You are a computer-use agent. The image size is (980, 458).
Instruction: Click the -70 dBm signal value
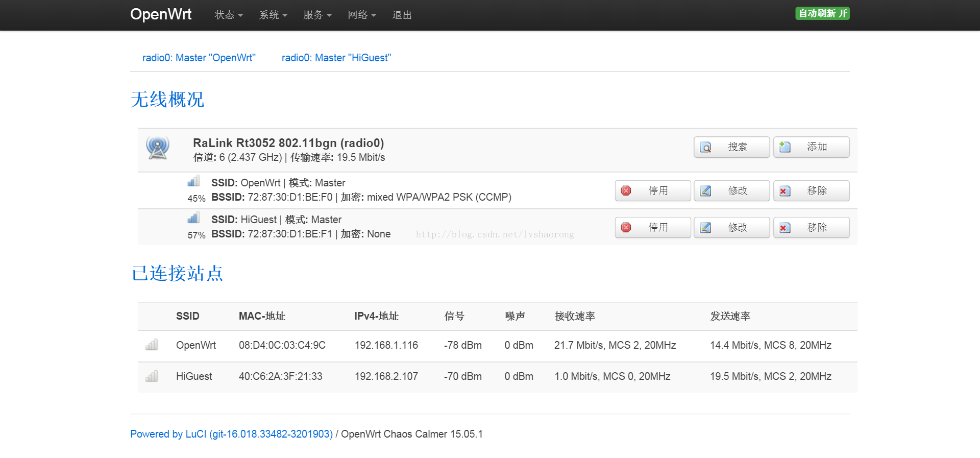pos(463,376)
